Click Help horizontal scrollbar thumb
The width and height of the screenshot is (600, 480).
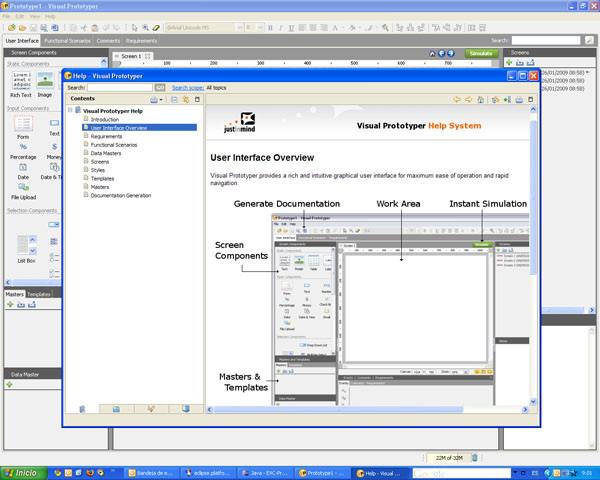tap(338, 410)
